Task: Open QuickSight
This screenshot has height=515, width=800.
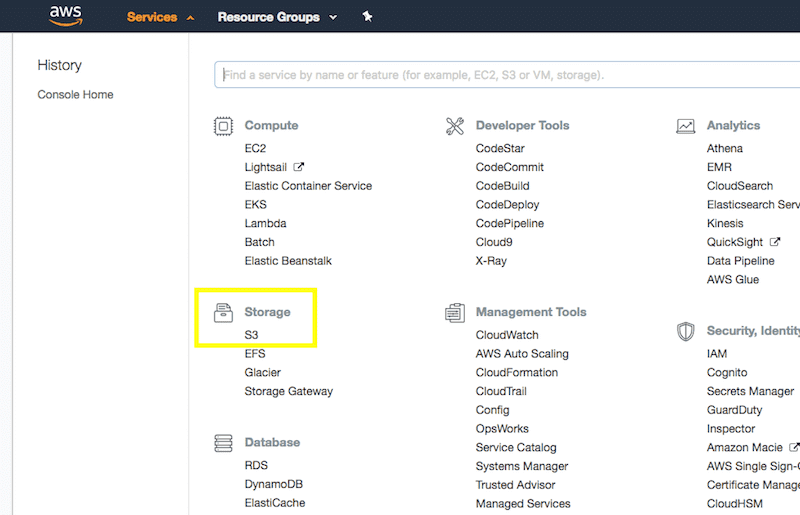Action: point(735,242)
